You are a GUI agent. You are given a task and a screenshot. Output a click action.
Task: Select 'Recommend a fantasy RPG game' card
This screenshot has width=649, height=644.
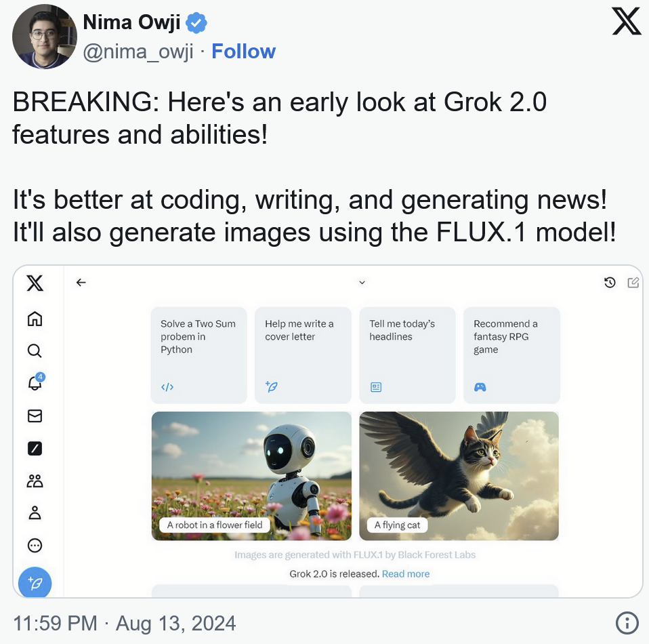coord(511,355)
